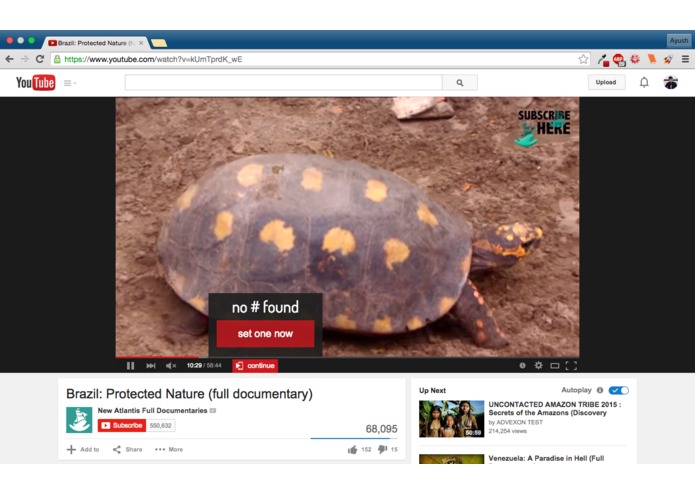Screen dimensions: 695x494
Task: Go back with the browser back arrow
Action: pos(9,59)
